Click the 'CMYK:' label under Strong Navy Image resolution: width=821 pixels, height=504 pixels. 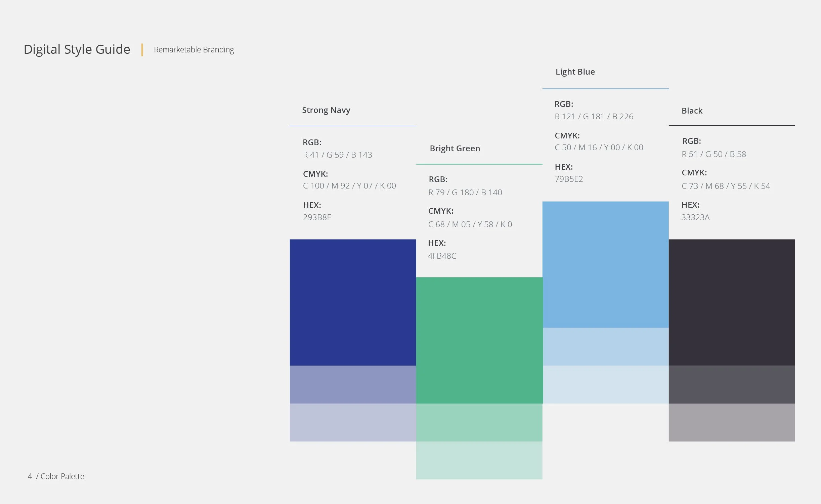[315, 174]
